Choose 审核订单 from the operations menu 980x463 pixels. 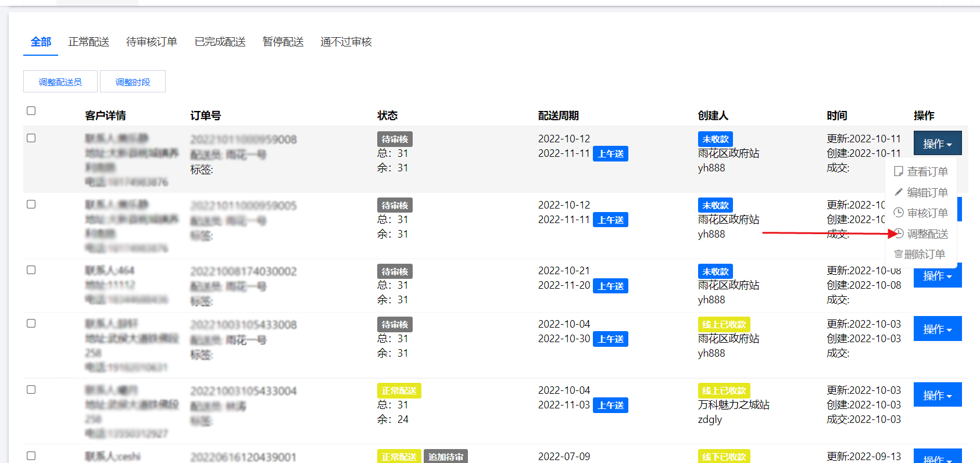click(x=927, y=213)
